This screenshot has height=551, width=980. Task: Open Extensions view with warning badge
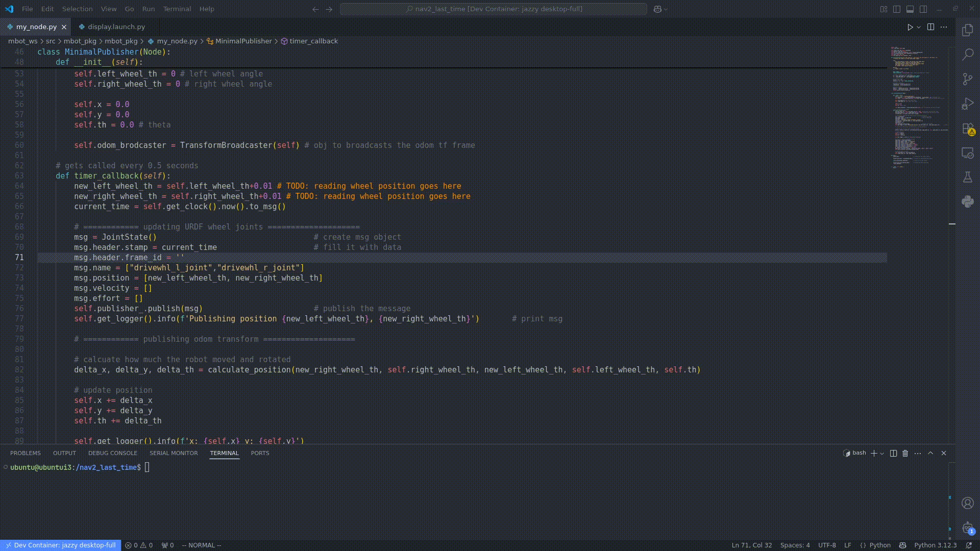click(968, 129)
